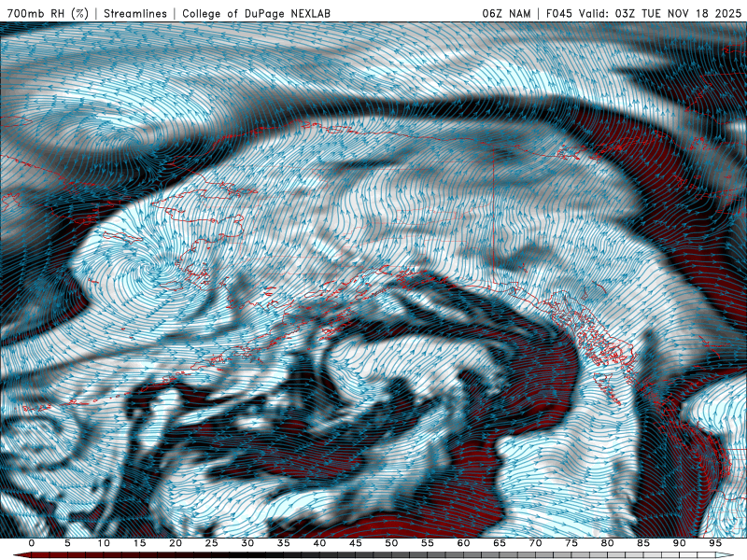Click the 10 value on colorbar scale
The width and height of the screenshot is (747, 560).
coord(104,543)
